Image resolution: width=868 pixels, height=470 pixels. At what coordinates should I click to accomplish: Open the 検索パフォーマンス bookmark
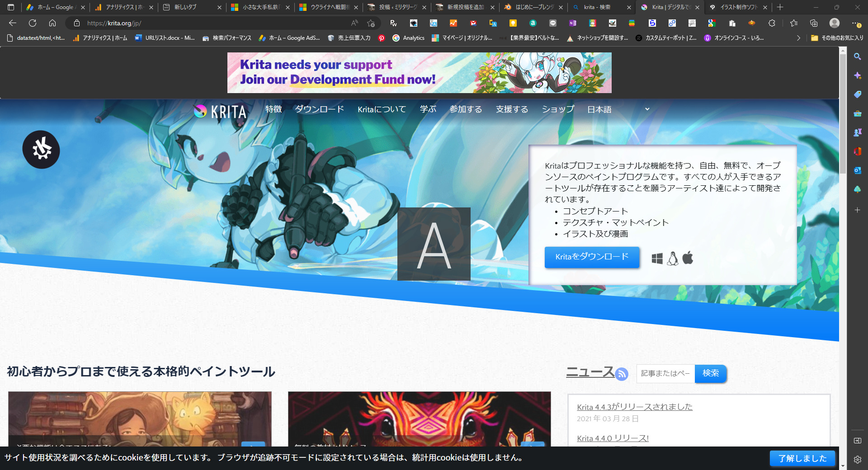(x=227, y=38)
